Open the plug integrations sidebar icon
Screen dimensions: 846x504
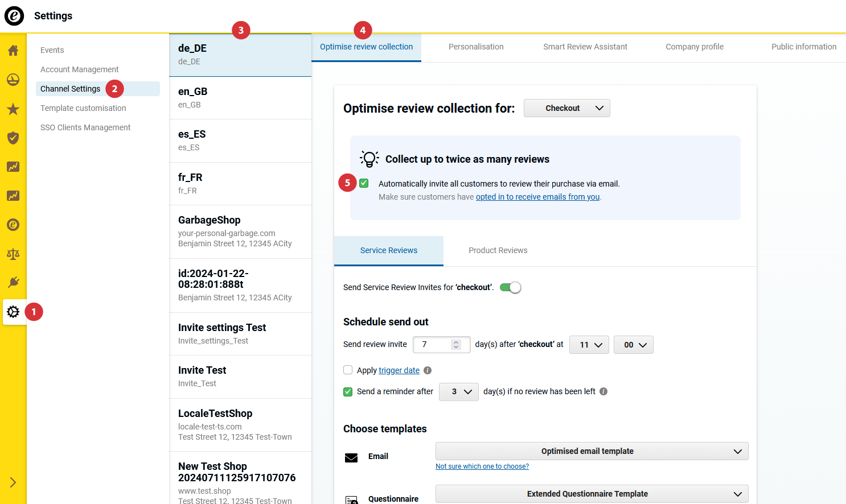point(13,283)
